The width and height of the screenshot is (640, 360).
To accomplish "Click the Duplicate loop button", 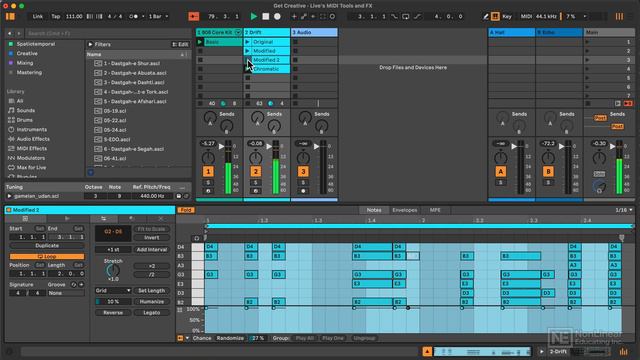I will tap(47, 246).
